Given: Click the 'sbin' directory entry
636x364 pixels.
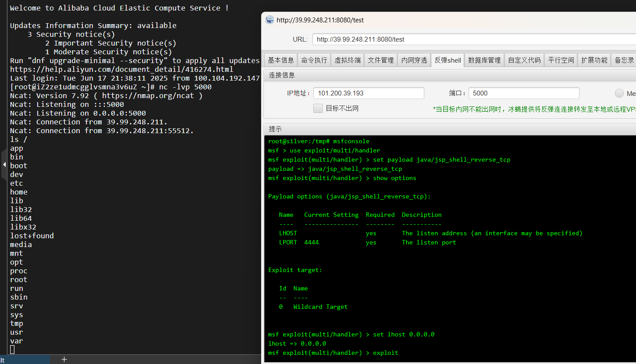Looking at the screenshot, I should [19, 297].
